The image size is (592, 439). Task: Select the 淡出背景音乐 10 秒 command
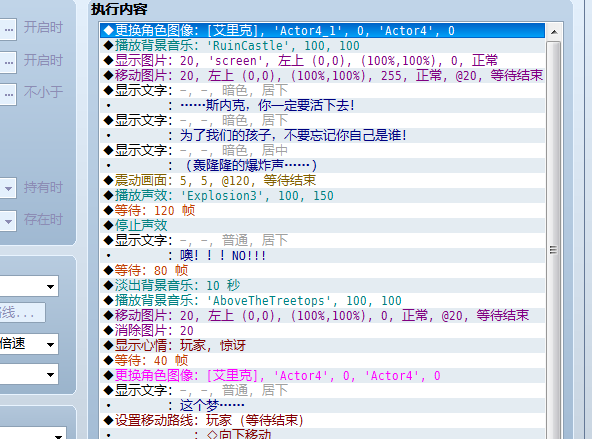[x=322, y=285]
